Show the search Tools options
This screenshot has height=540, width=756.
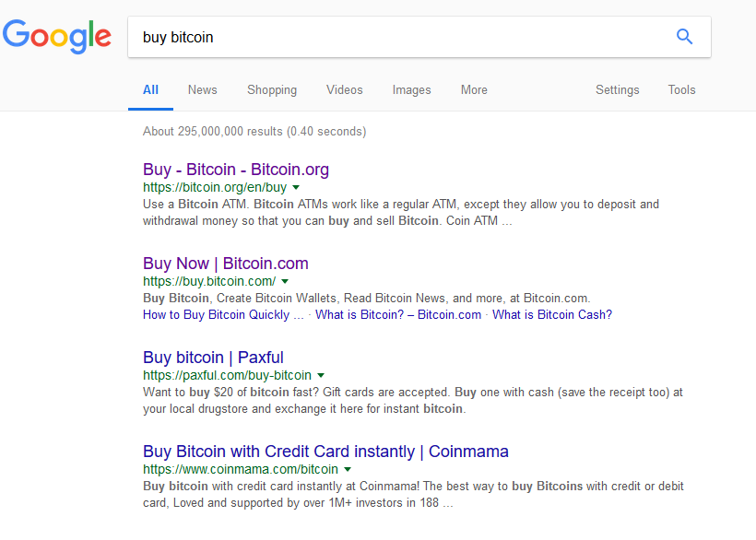(x=681, y=90)
